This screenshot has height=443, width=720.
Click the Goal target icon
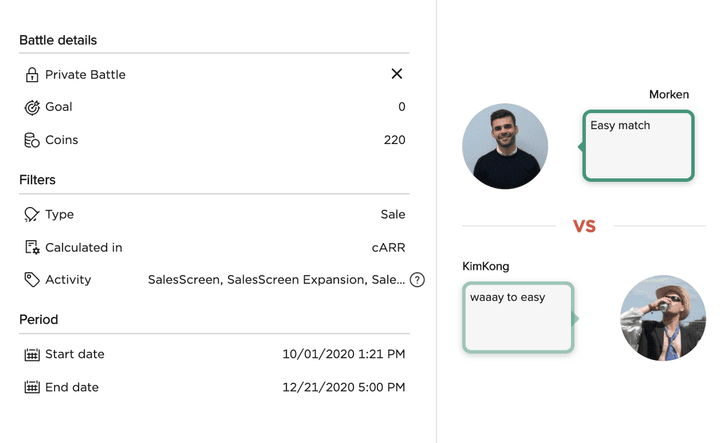[32, 107]
